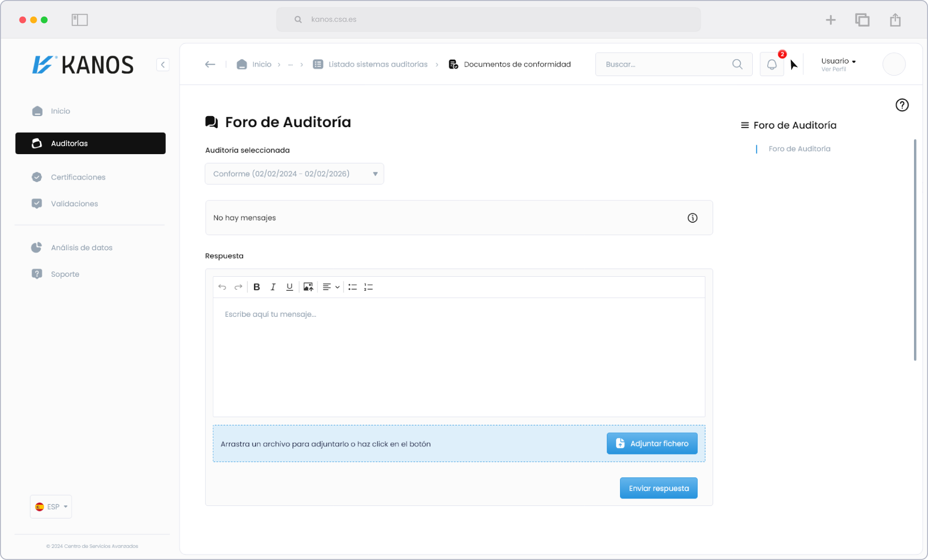Collapse the sidebar using the chevron
Screen dimensions: 928x560
(x=163, y=65)
